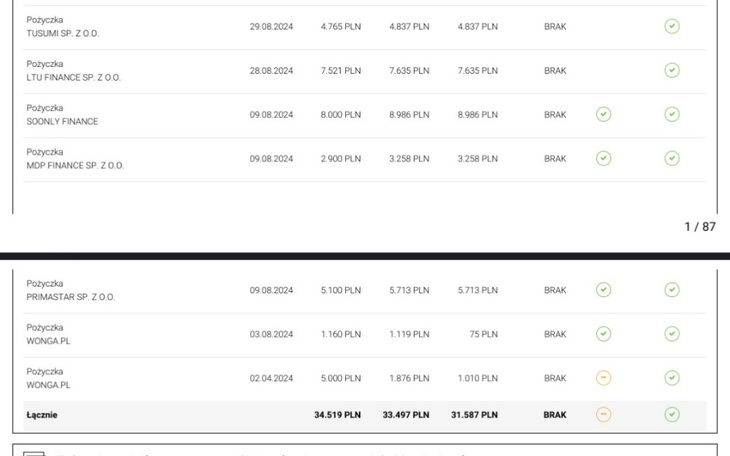
Task: Click the first green check in 03.08.2024 WONGA.PL row
Action: click(603, 334)
